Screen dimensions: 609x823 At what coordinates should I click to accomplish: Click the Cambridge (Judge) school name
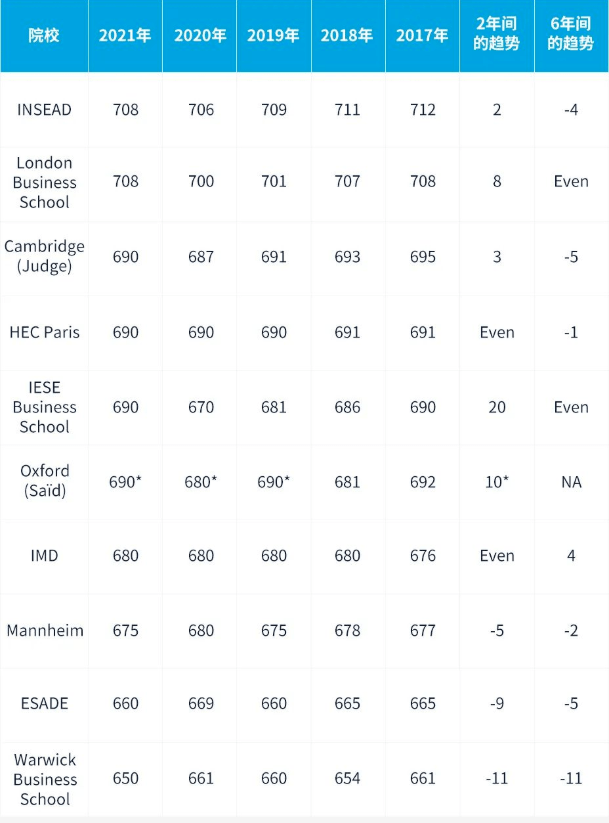[44, 257]
